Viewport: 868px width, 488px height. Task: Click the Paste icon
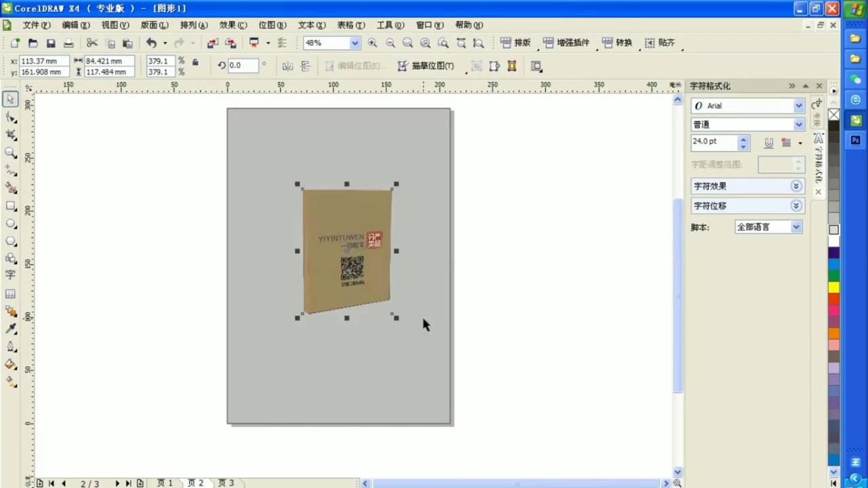click(x=127, y=43)
